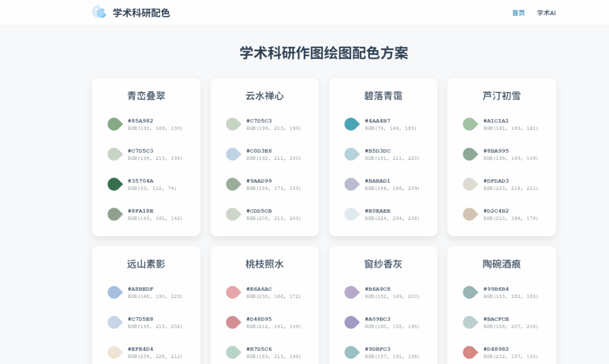Pick the beige #D2C4B2 swatch
This screenshot has width=609, height=364.
470,214
